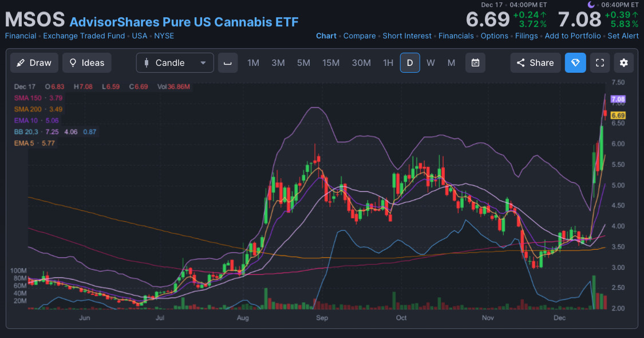This screenshot has width=644, height=338.
Task: Click the 6.69 closing price
Action: (488, 19)
